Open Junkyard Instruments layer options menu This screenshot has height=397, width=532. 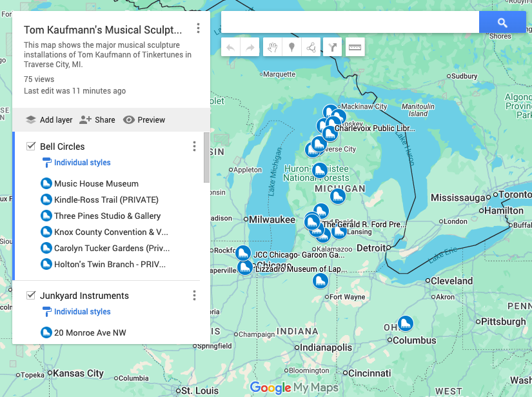(x=194, y=296)
